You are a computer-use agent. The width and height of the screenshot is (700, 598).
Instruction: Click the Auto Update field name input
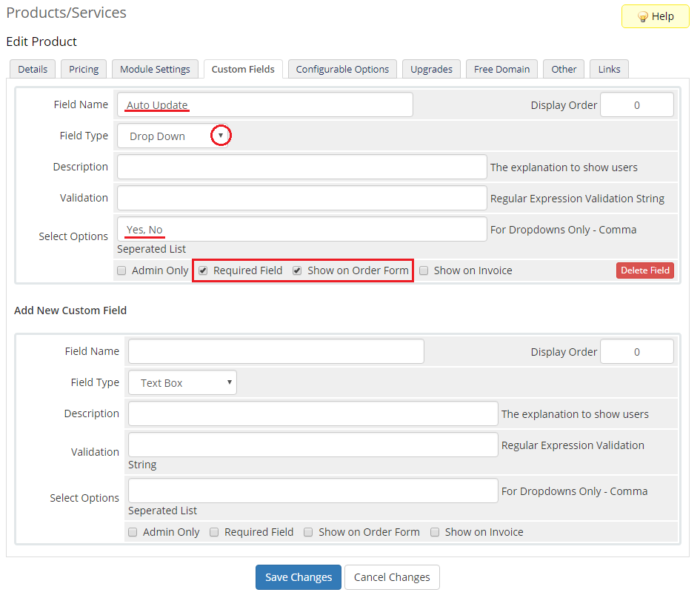[264, 105]
